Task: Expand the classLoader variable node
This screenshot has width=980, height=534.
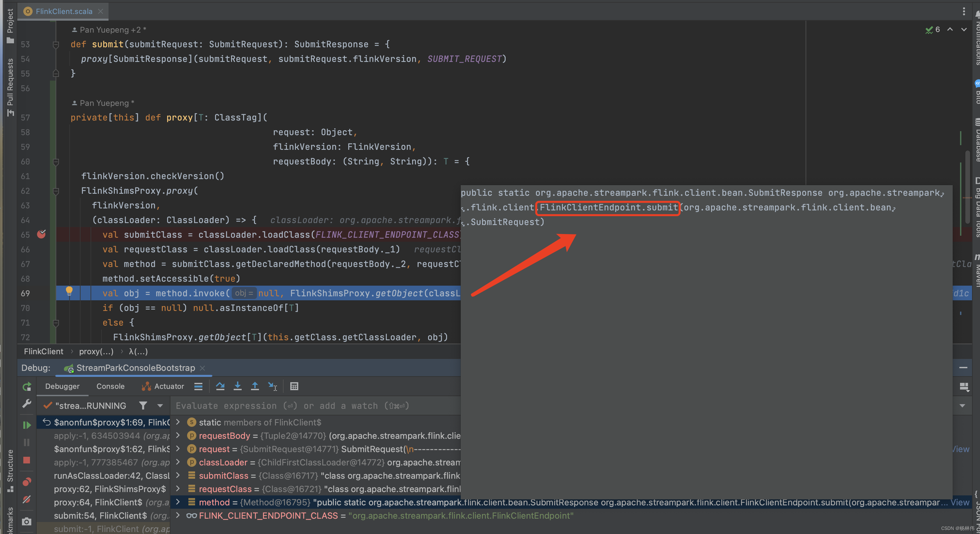Action: [178, 462]
